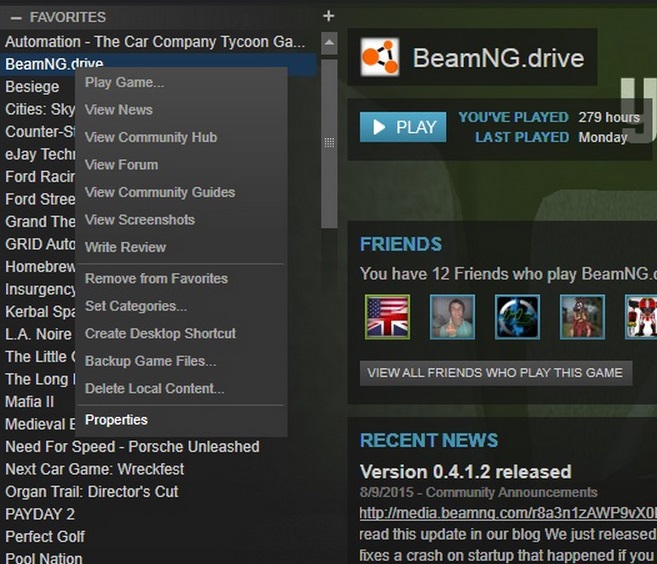Click the plus icon beside Favorites header
Viewport: 657px width, 564px height.
[x=329, y=16]
